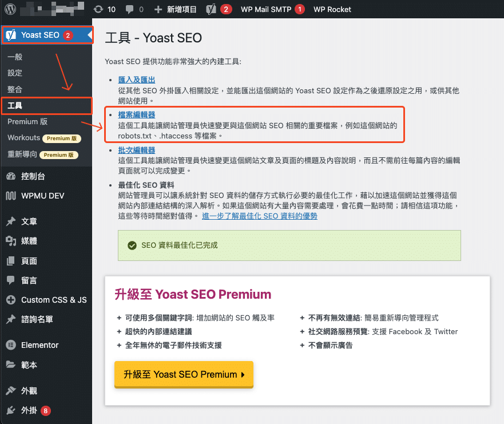Viewport: 504px width, 424px height.
Task: Open the 匯入及匯出 import export link
Action: 136,80
